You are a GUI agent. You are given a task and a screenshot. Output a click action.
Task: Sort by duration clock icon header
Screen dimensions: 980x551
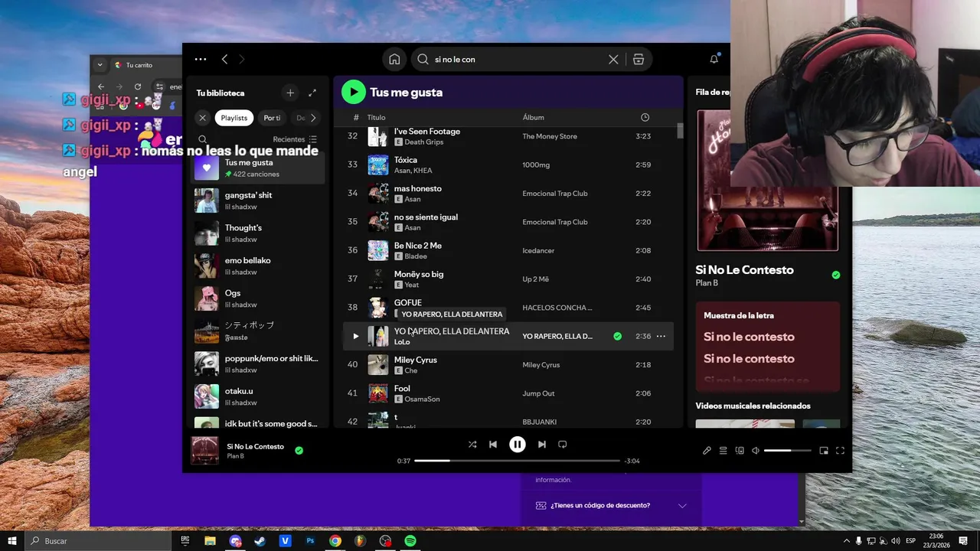[645, 117]
